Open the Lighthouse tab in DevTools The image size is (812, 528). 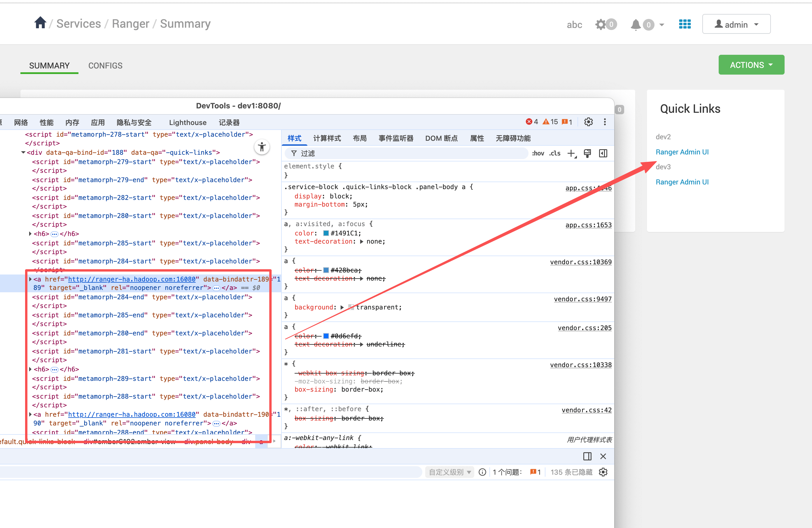[x=188, y=122]
